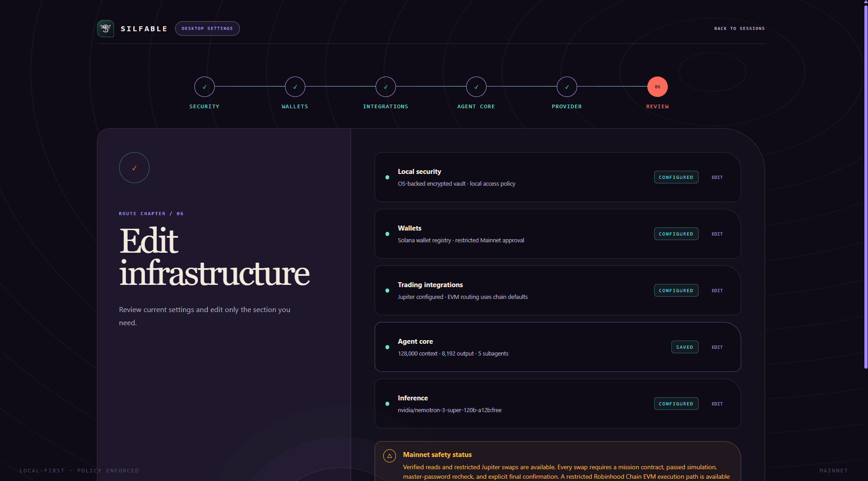
Task: Click the Wallets card title
Action: tap(410, 228)
